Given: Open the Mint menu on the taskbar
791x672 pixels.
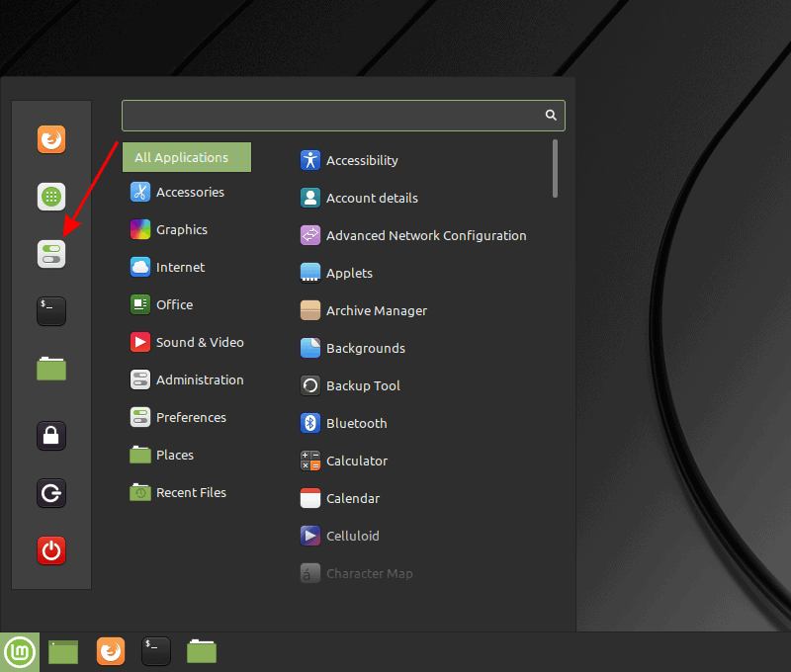Looking at the screenshot, I should 20,651.
